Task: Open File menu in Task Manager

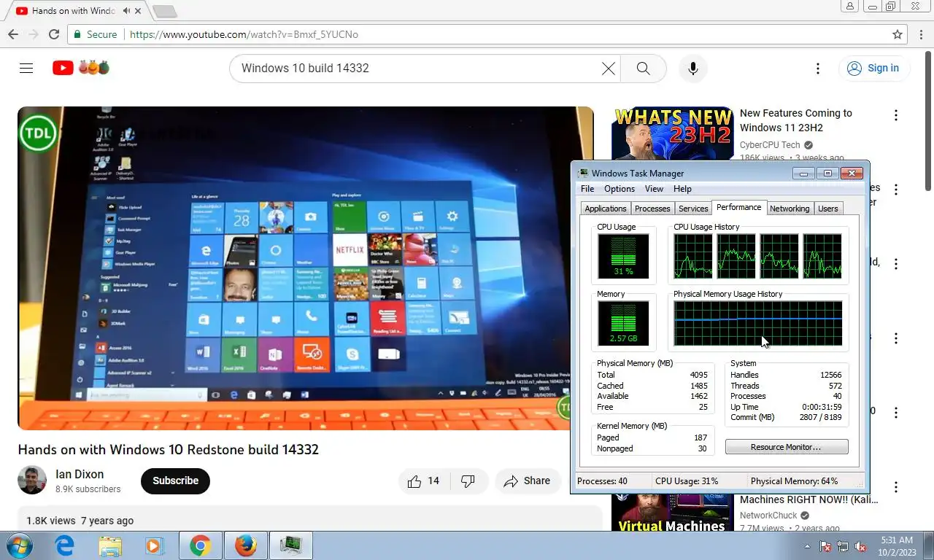Action: click(587, 189)
